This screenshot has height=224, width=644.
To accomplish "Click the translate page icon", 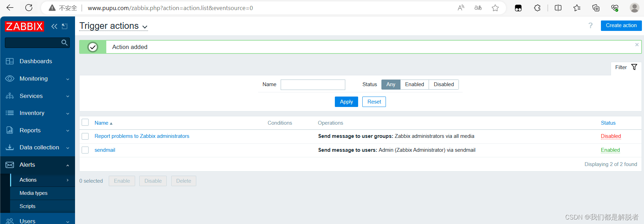I will coord(478,8).
